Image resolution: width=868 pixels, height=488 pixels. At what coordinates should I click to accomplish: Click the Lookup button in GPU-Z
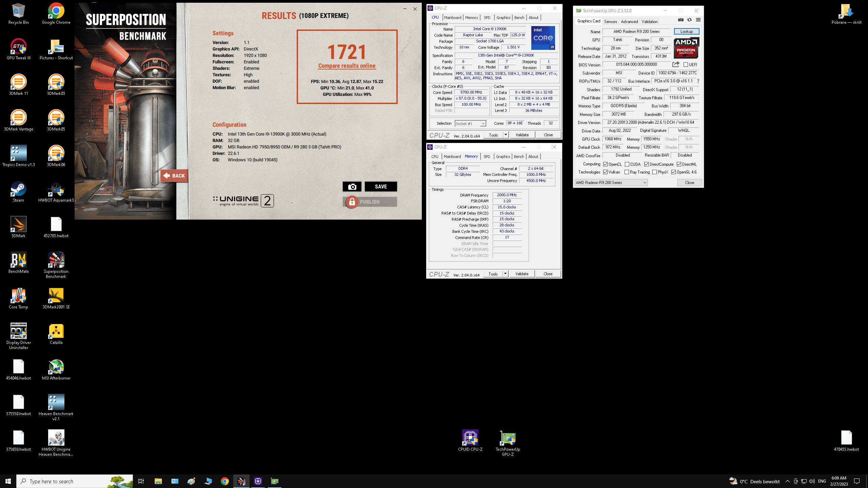pos(686,31)
